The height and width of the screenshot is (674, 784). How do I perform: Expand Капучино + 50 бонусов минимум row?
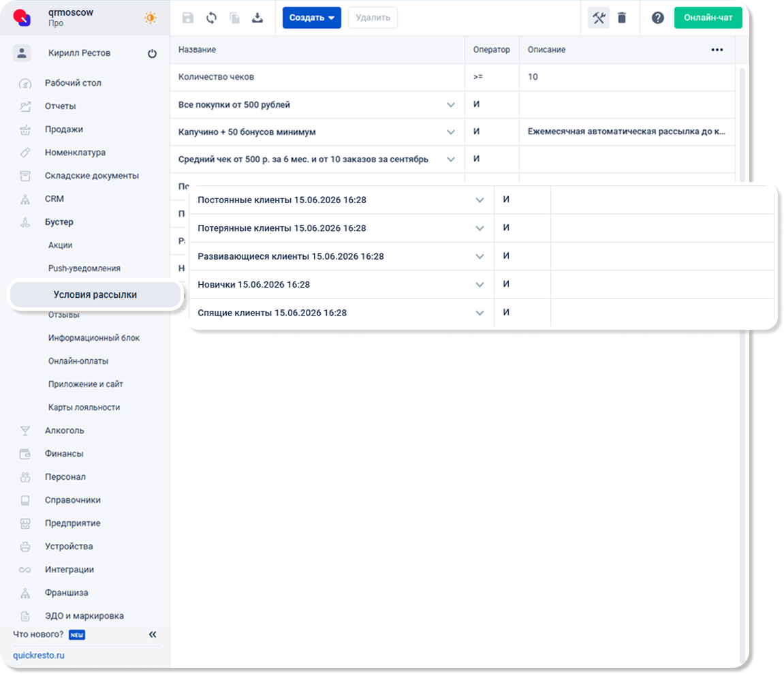click(x=450, y=132)
